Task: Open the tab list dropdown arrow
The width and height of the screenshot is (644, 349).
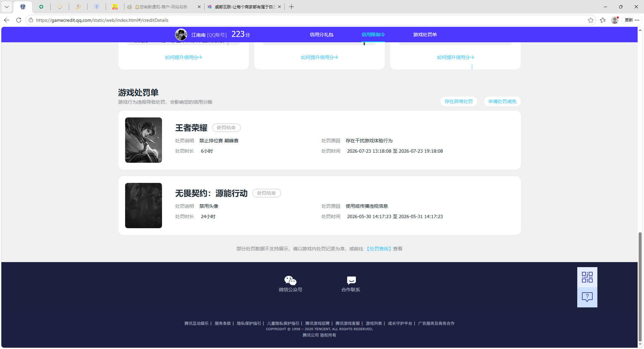Action: 7,7
